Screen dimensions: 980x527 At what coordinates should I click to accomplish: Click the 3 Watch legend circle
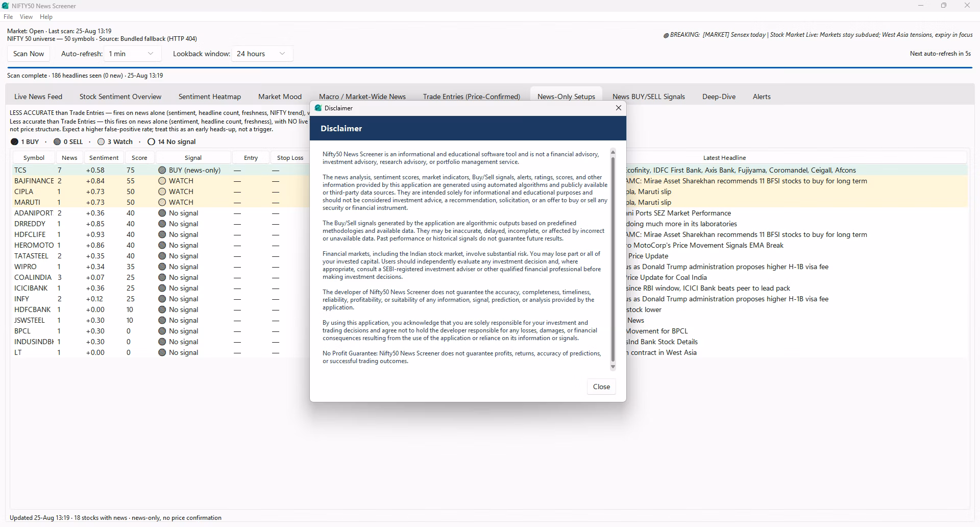pyautogui.click(x=101, y=142)
